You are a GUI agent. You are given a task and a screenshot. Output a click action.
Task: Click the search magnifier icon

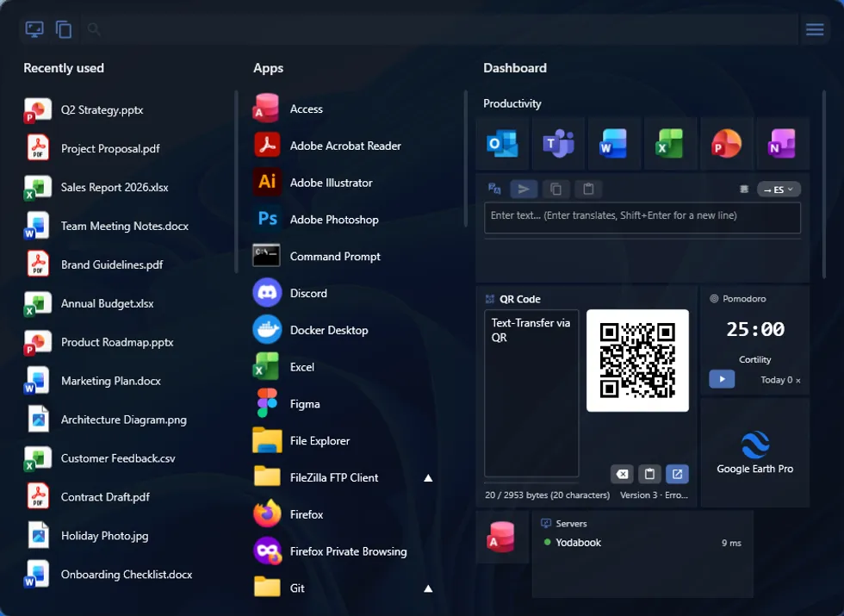(94, 29)
